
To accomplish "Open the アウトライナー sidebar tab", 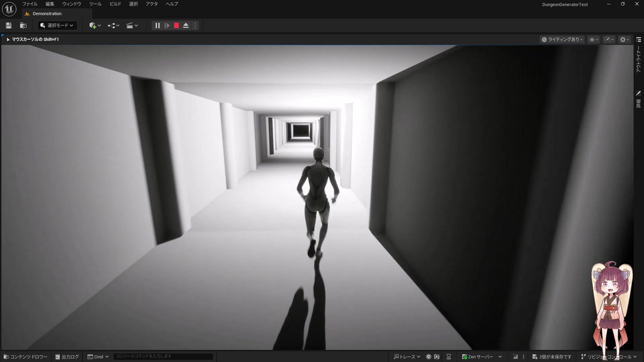I will point(639,59).
